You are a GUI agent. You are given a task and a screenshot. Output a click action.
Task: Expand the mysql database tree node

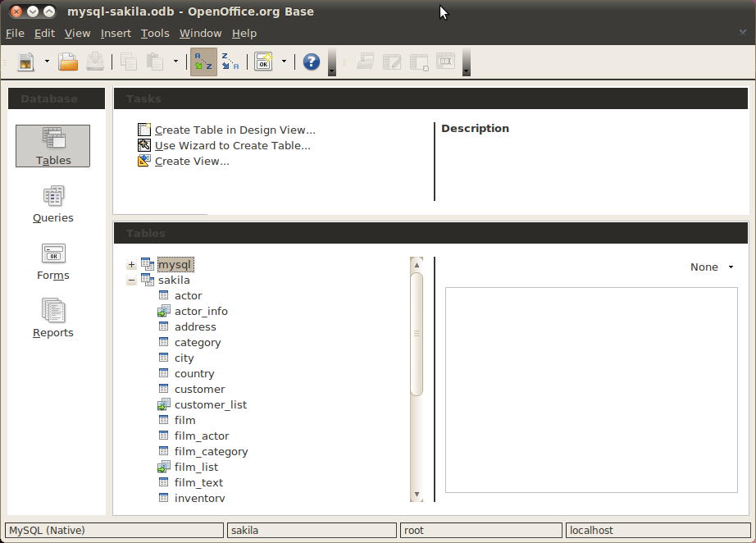(x=131, y=264)
